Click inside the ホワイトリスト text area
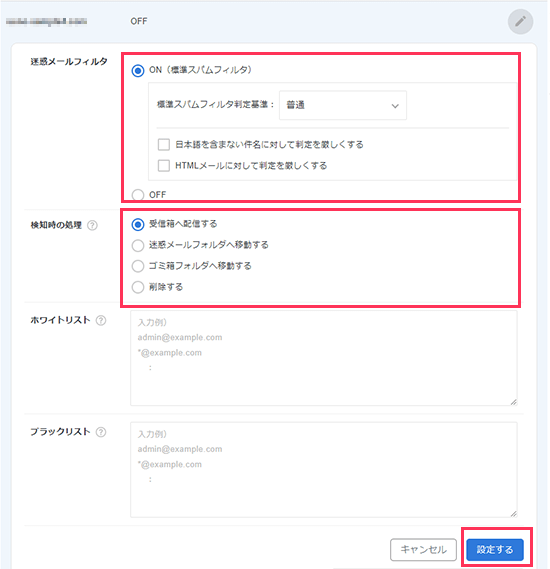The image size is (550, 569). (324, 358)
